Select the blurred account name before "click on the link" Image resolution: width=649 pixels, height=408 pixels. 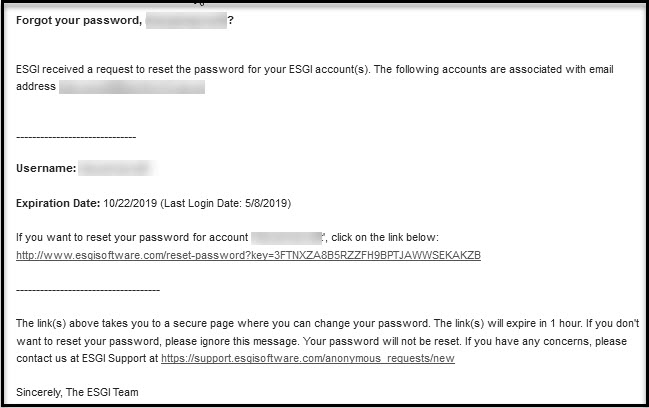pos(286,238)
